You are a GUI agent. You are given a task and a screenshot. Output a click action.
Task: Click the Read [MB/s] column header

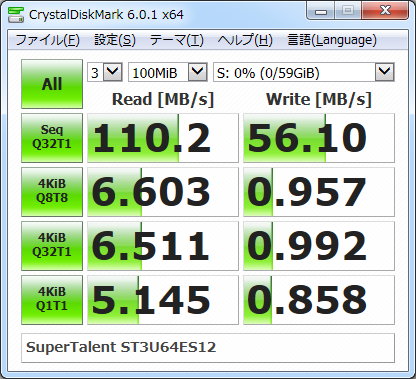click(x=163, y=99)
